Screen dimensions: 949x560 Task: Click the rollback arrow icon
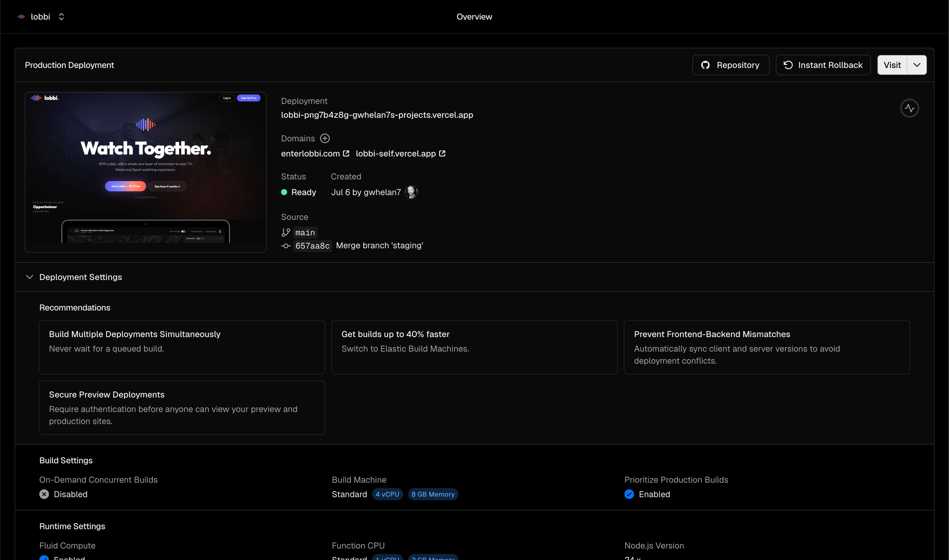point(788,65)
